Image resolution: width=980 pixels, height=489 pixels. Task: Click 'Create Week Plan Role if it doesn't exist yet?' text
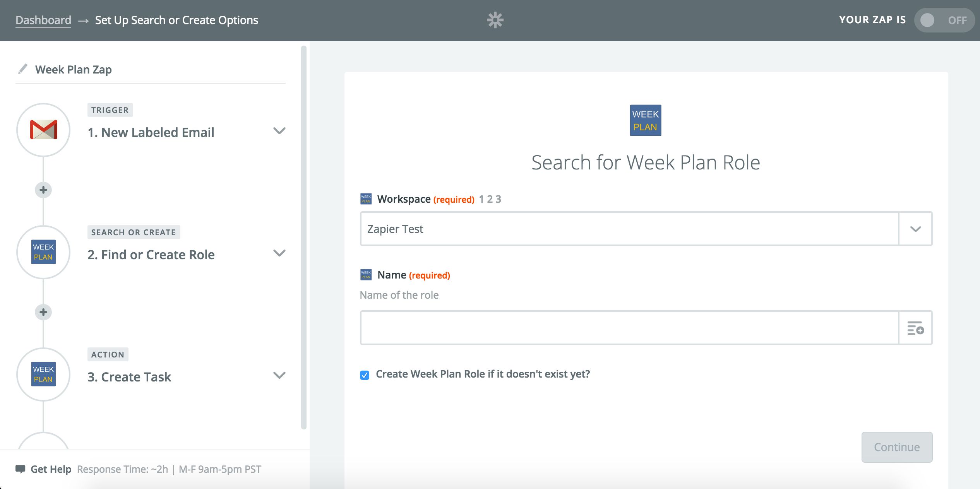483,374
